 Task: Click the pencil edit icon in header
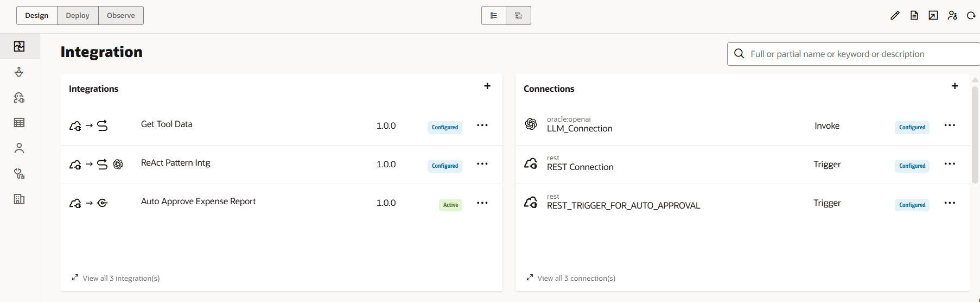point(895,16)
